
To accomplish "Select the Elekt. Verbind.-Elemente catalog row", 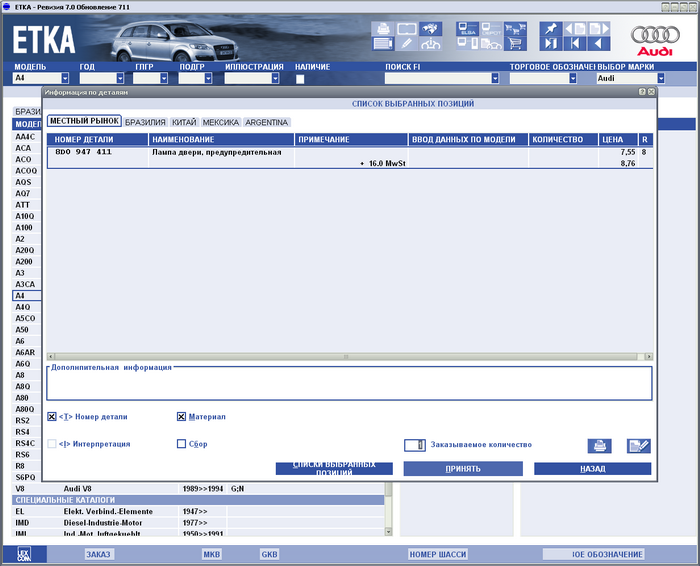I will click(x=198, y=512).
